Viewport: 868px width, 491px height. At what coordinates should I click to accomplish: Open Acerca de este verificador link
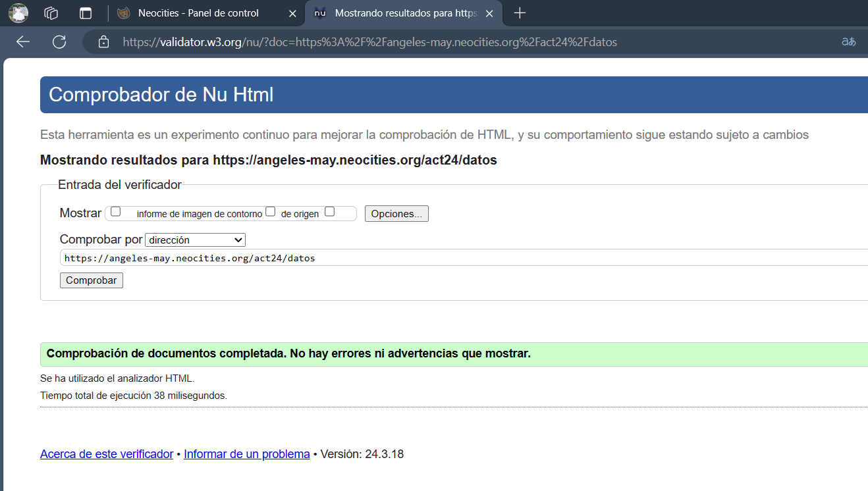[107, 454]
